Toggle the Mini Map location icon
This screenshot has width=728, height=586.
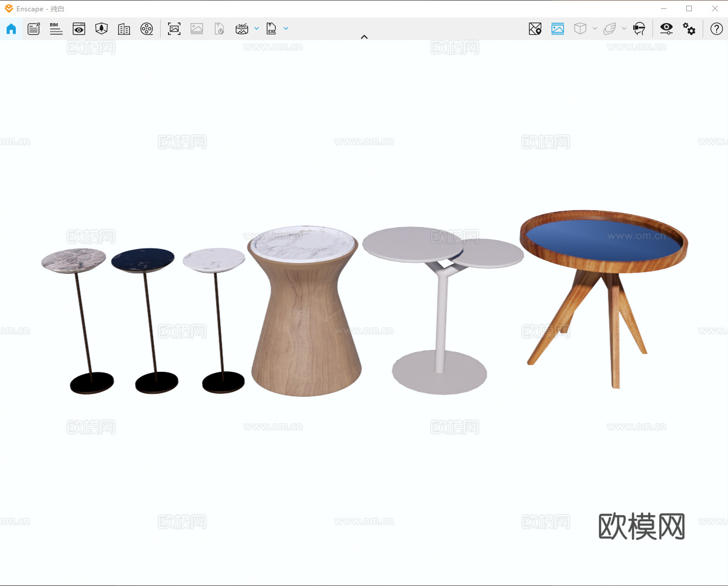click(x=535, y=29)
